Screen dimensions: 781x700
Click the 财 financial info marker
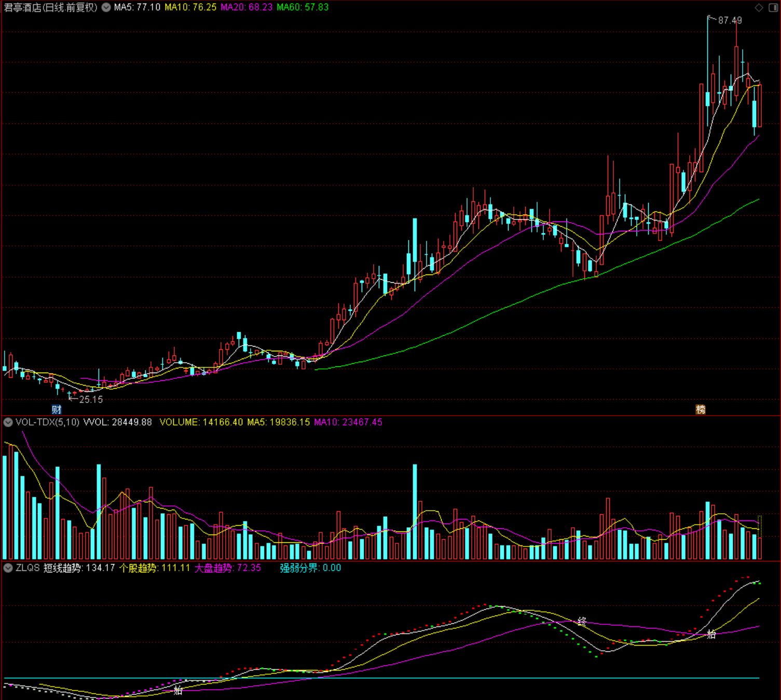point(57,409)
